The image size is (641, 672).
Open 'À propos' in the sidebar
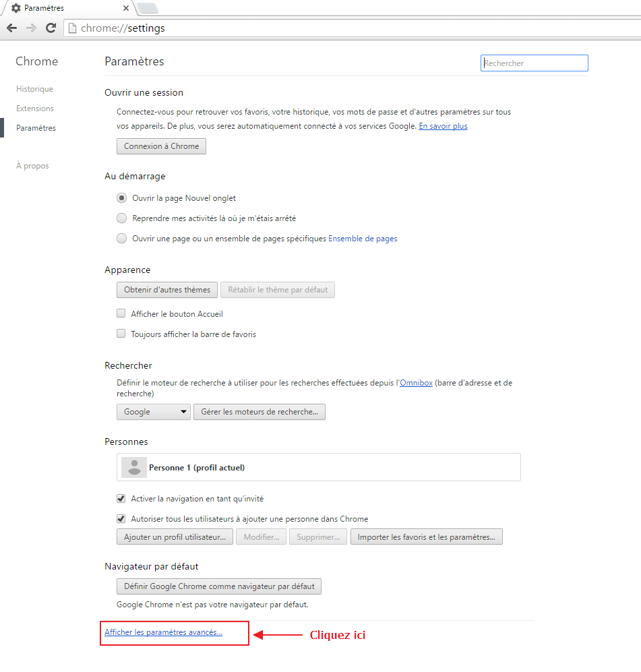coord(32,166)
